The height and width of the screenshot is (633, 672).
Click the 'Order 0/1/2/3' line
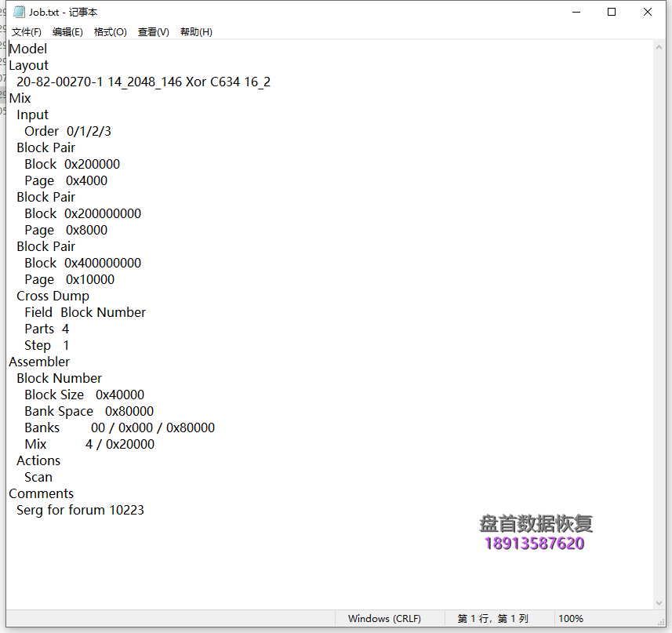pyautogui.click(x=67, y=131)
